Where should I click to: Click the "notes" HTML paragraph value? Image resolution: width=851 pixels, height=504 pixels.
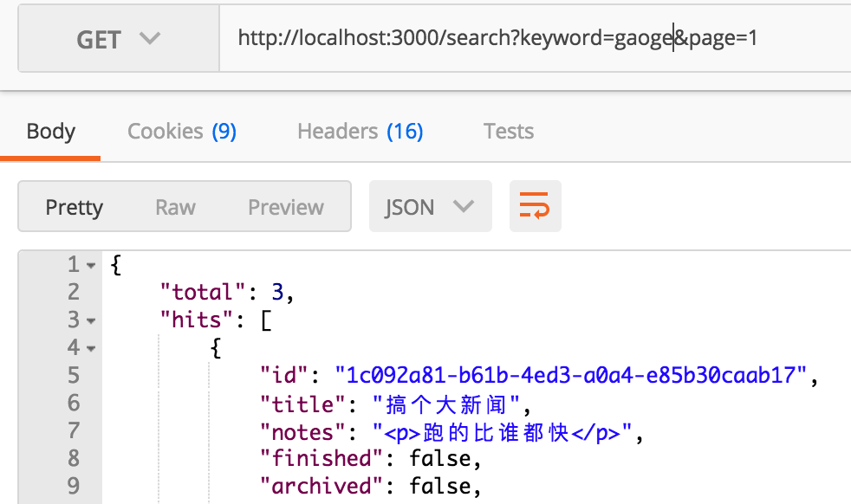503,431
